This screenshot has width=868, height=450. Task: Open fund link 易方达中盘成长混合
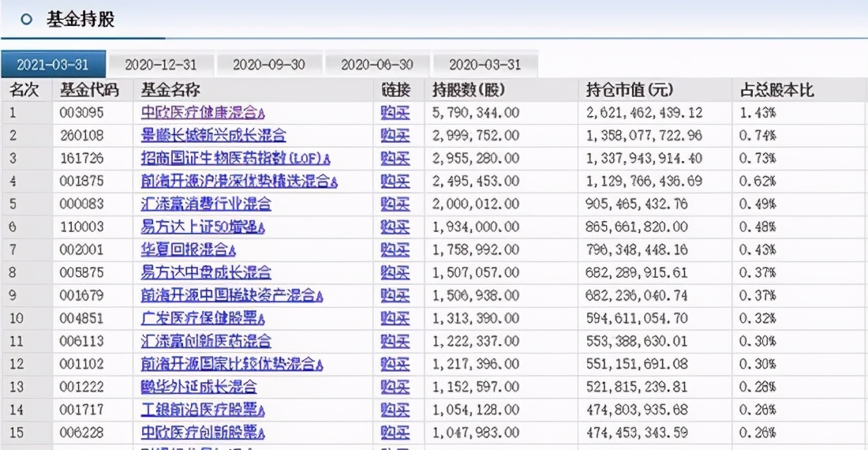pyautogui.click(x=206, y=272)
